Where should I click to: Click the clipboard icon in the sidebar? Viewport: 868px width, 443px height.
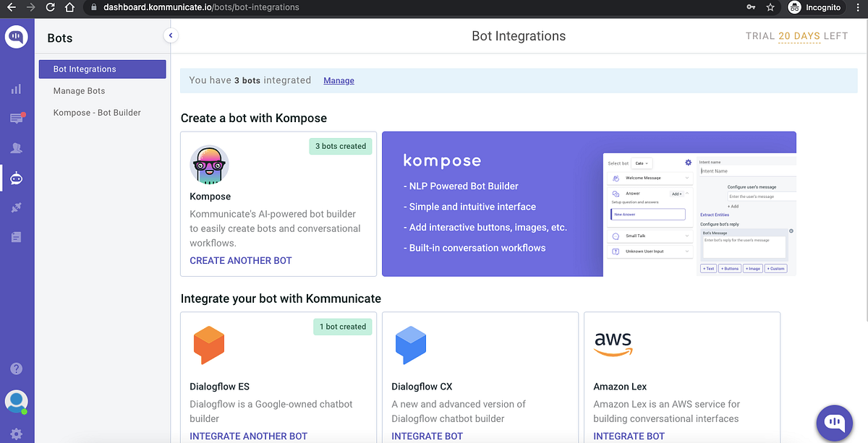pyautogui.click(x=16, y=236)
